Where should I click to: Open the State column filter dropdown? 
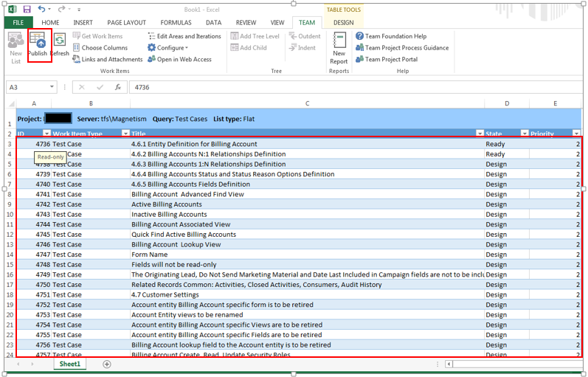click(x=525, y=134)
